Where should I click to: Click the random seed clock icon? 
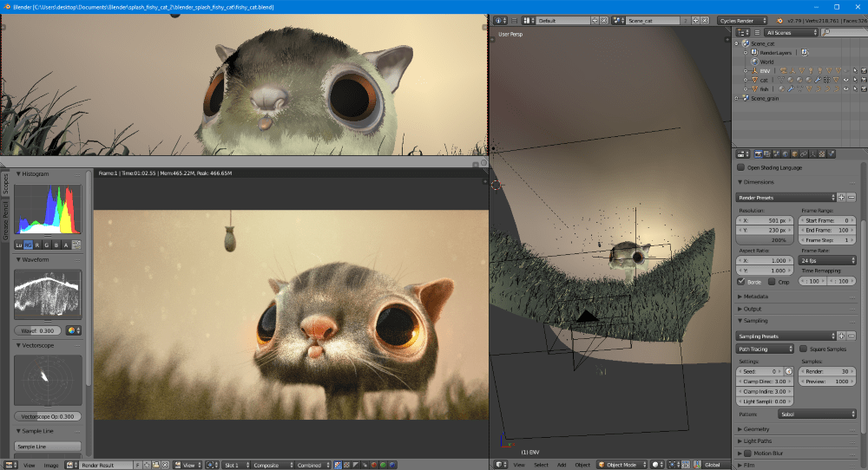(x=789, y=371)
